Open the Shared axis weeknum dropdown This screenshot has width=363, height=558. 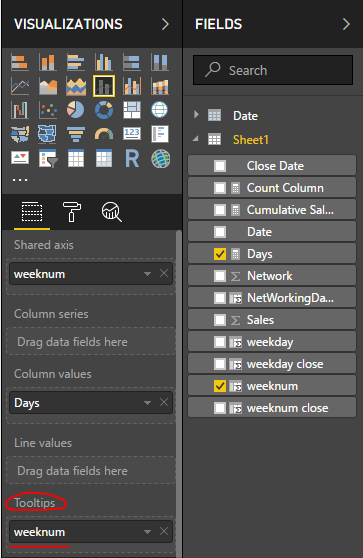click(x=147, y=274)
